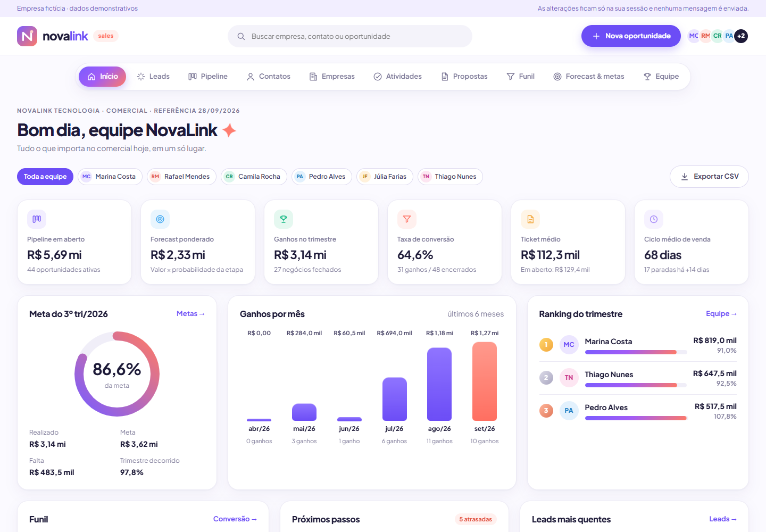Screen dimensions: 766x532
Task: Click the PA avatar in the ranking list
Action: click(569, 411)
